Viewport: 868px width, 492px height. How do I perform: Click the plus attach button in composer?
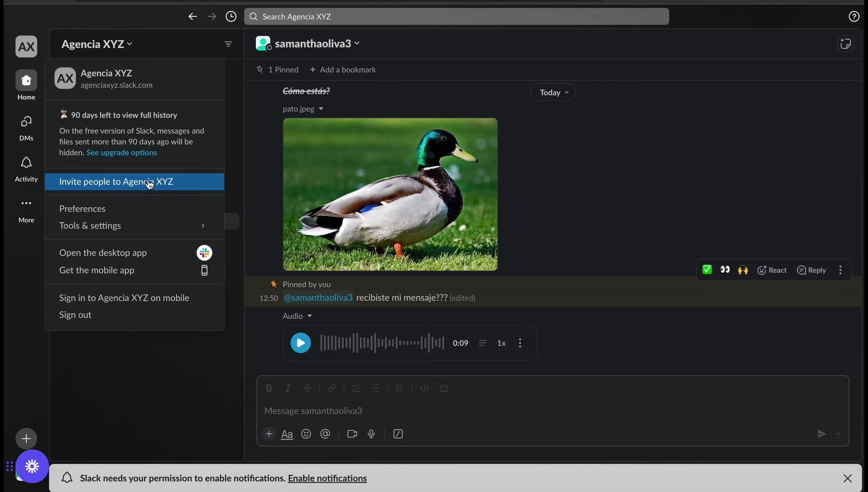pos(269,434)
